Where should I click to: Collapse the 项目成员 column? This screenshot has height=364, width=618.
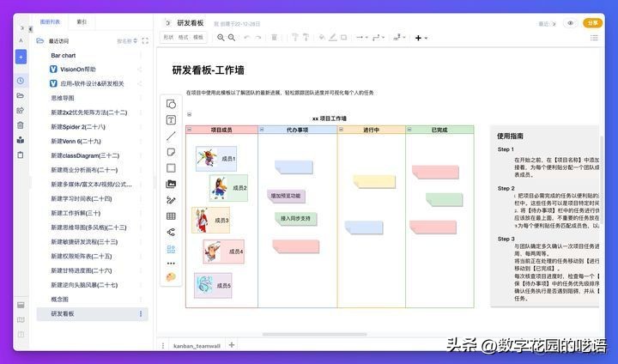tap(189, 130)
